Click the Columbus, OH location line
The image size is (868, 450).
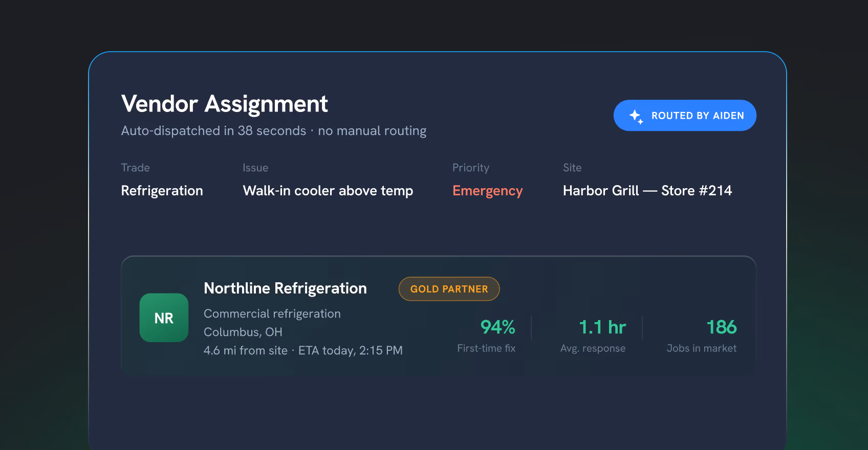pos(243,332)
